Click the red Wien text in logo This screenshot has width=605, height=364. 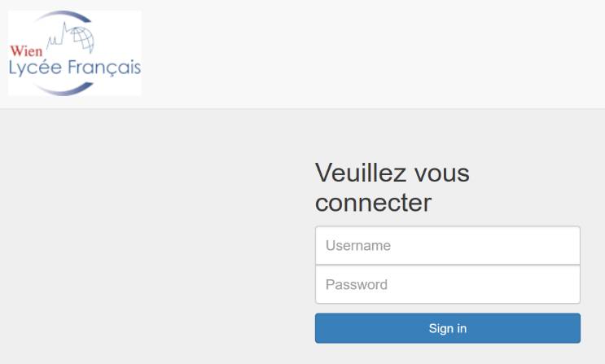(x=26, y=51)
